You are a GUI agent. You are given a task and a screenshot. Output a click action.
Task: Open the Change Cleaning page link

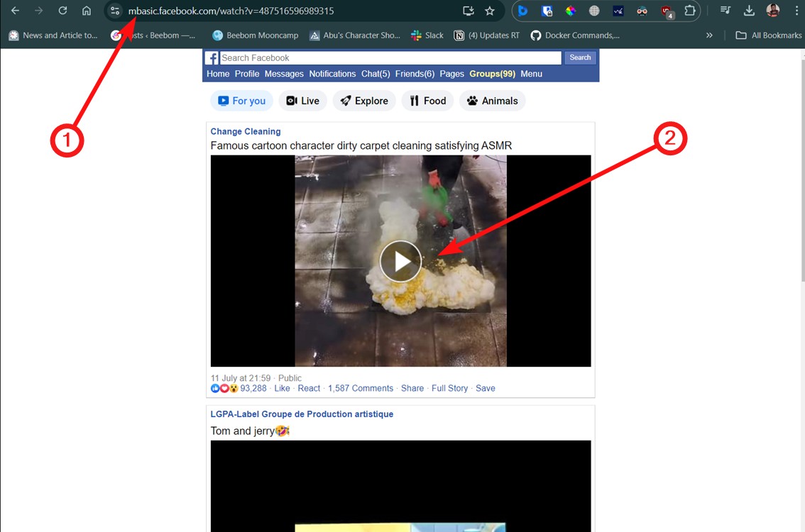245,131
